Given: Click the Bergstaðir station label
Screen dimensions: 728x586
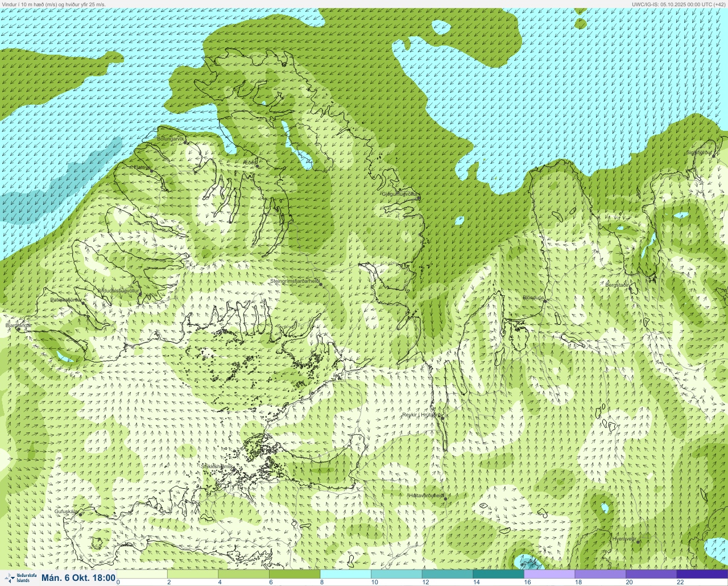Looking at the screenshot, I should [617, 284].
